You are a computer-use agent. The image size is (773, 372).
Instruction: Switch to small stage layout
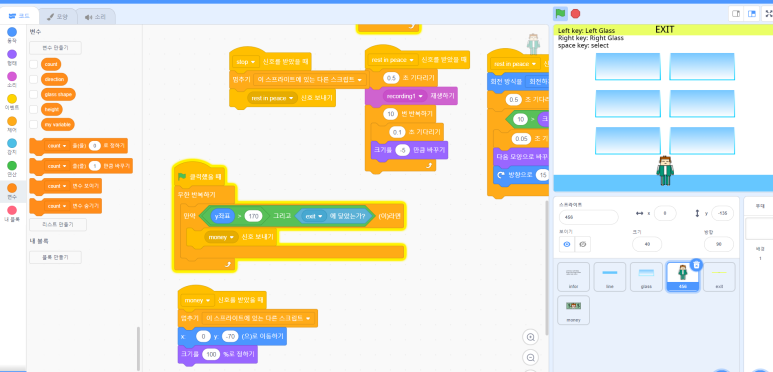[736, 14]
